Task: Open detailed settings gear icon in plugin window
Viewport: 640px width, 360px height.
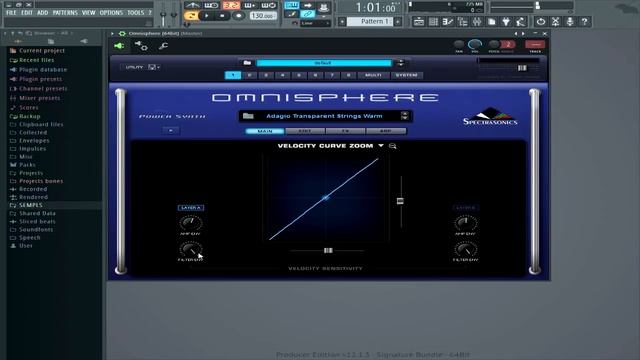Action: click(142, 46)
